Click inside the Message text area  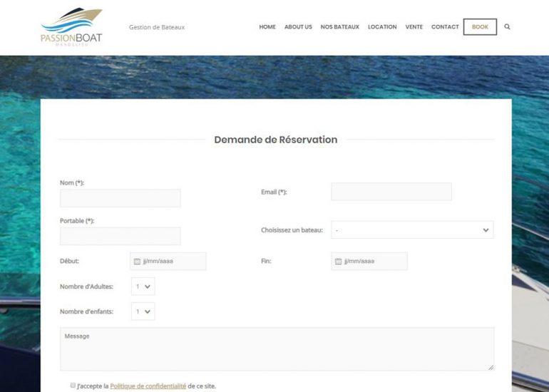pos(277,349)
